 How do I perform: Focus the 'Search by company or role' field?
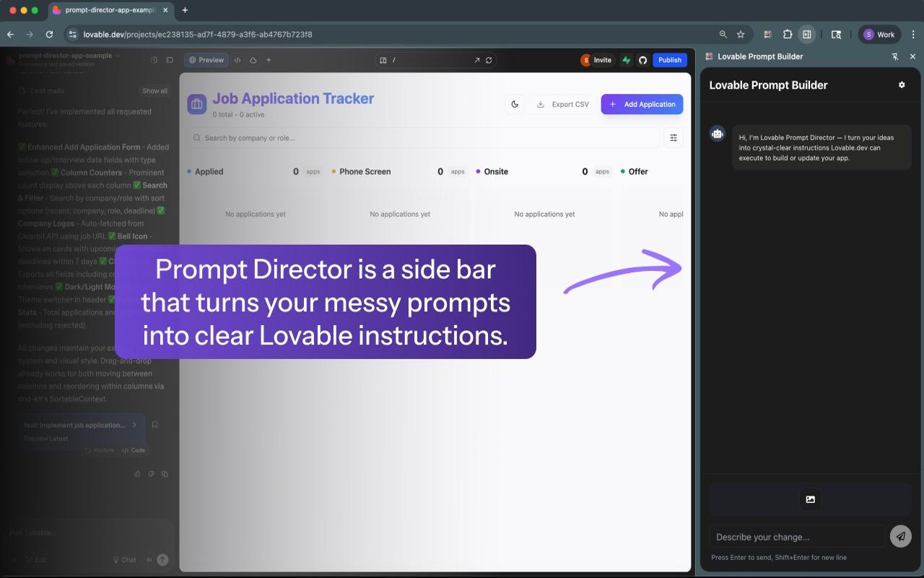click(424, 138)
